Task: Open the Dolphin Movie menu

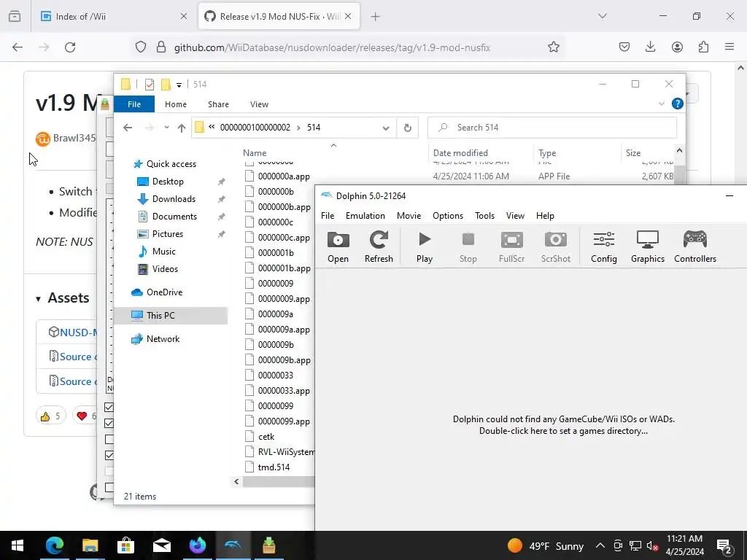Action: 409,216
